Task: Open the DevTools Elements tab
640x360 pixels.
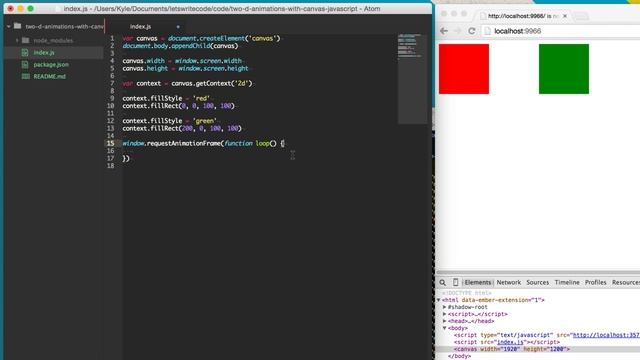Action: pos(478,282)
